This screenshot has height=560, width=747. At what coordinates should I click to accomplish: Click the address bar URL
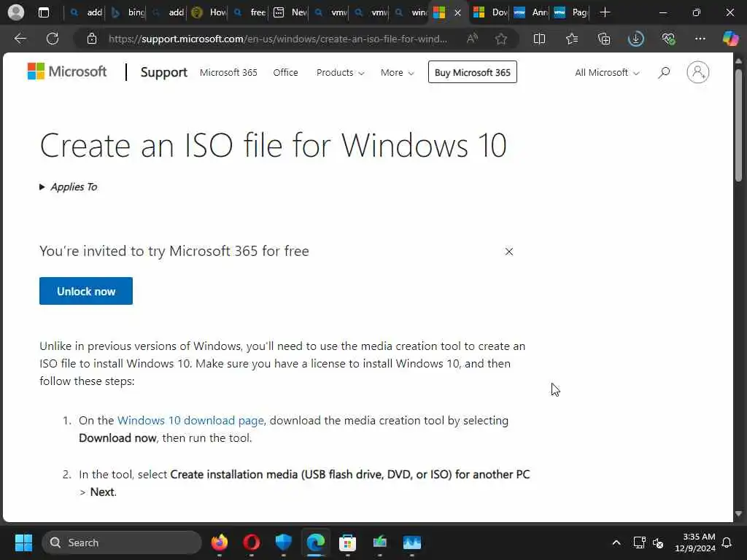click(x=278, y=39)
